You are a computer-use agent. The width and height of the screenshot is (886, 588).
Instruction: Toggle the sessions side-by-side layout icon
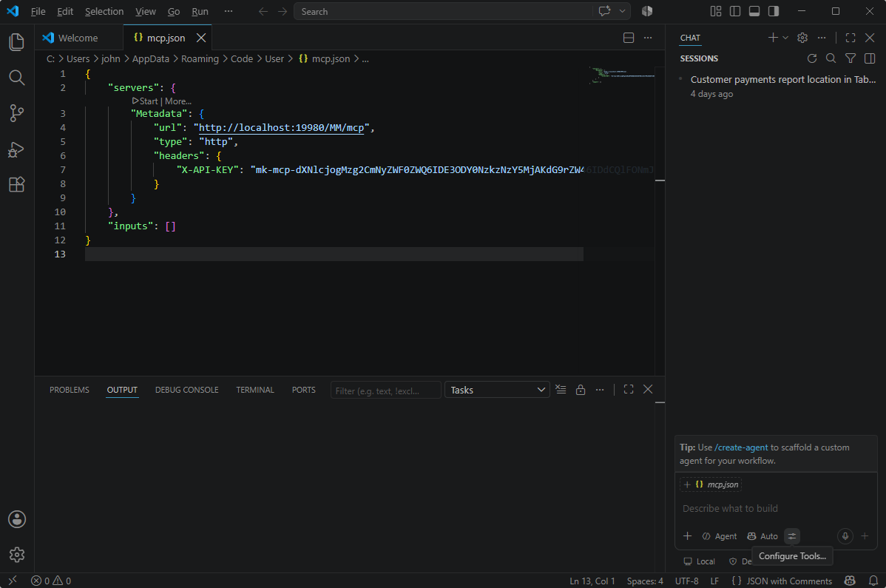[x=870, y=58]
